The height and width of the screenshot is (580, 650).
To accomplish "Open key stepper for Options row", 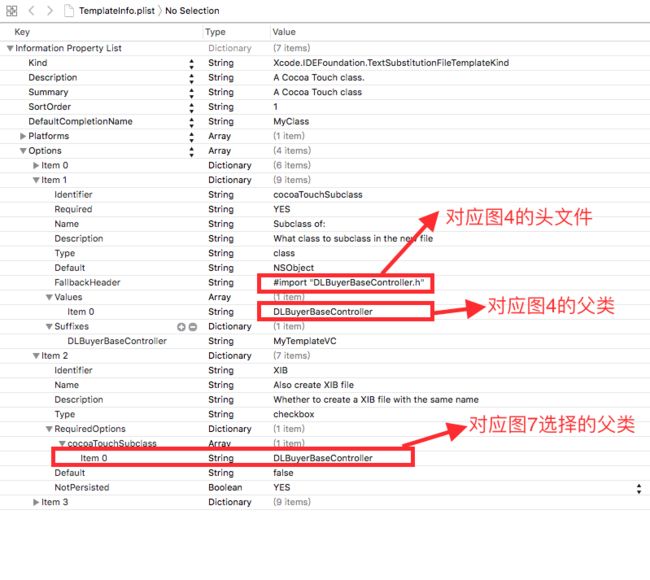I will pos(191,151).
